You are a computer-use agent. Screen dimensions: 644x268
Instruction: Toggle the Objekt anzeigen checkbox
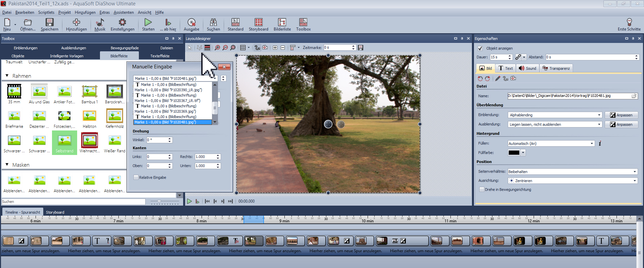(480, 48)
